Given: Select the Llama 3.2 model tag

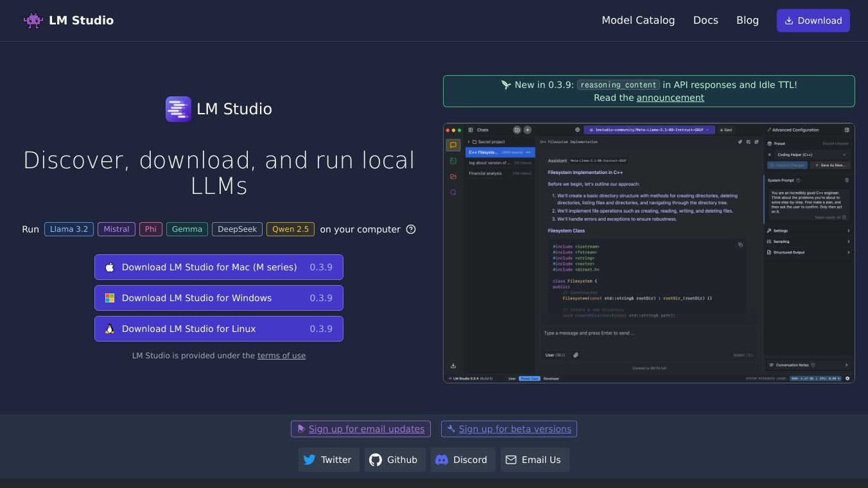Looking at the screenshot, I should (69, 229).
